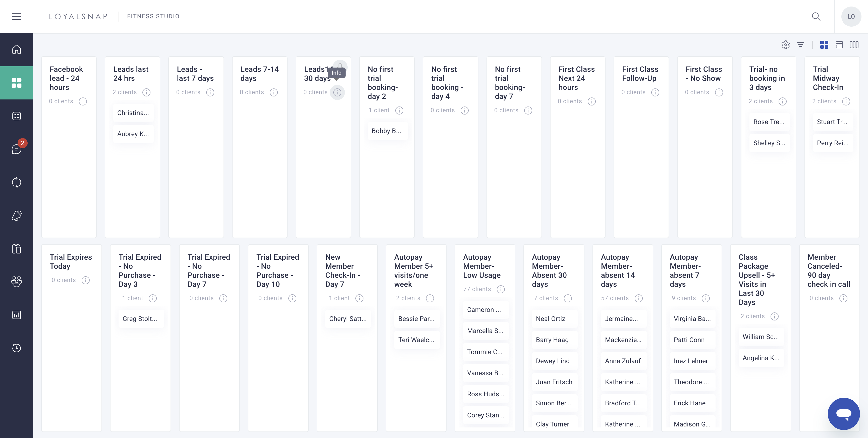Click the filter icon near the view switcher

pyautogui.click(x=801, y=44)
